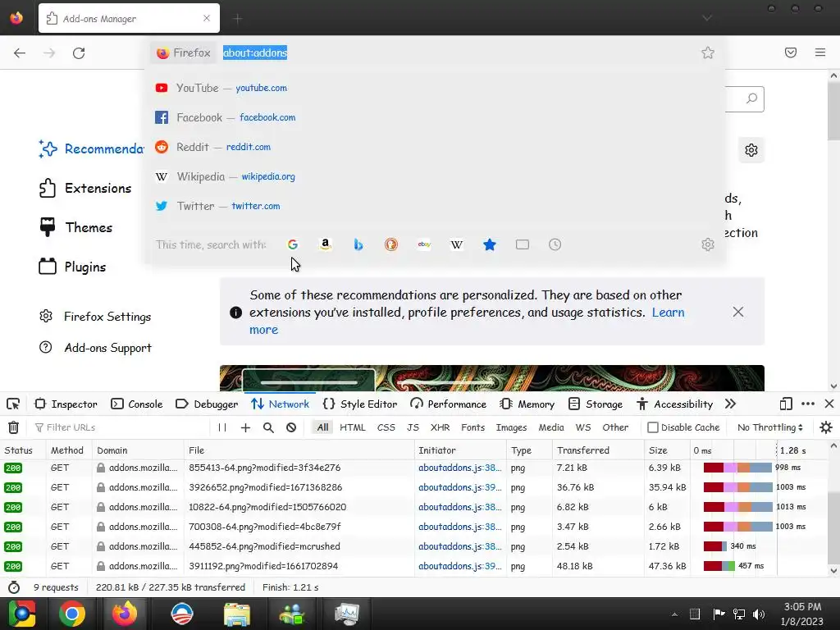Search open tabs icon
840x630 pixels.
tap(523, 244)
